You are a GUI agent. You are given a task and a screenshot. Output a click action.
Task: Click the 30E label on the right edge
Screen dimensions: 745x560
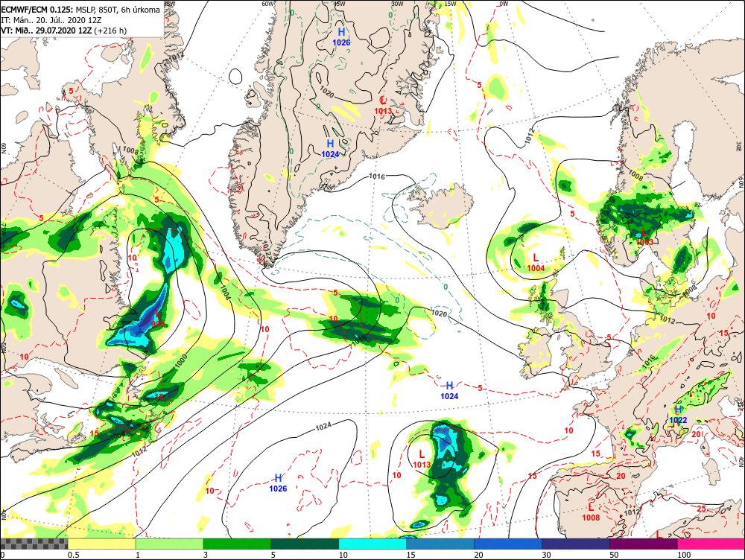point(741,144)
